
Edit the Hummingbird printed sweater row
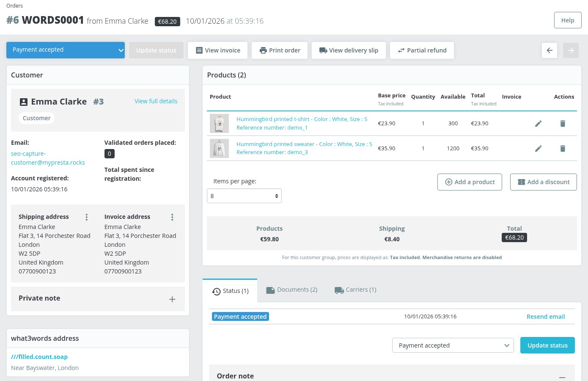pyautogui.click(x=538, y=149)
